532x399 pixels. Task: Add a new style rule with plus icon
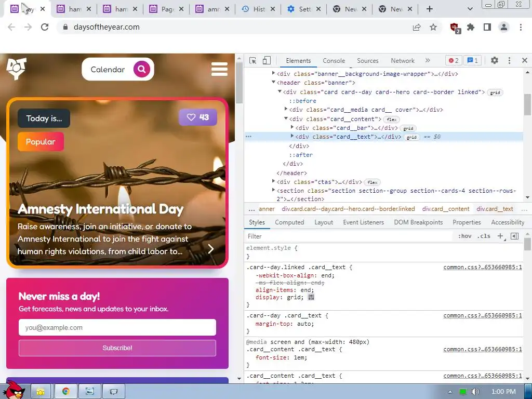pos(500,236)
